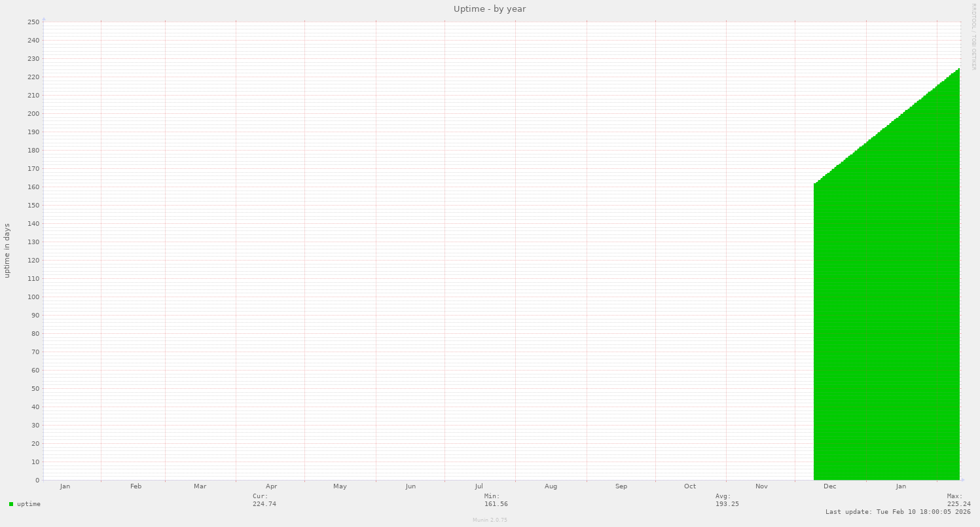This screenshot has width=980, height=527.
Task: Click the graph title "Uptime - by year"
Action: click(490, 9)
